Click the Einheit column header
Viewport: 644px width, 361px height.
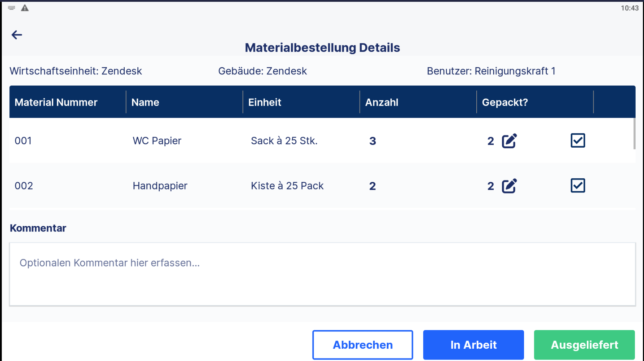pos(265,102)
